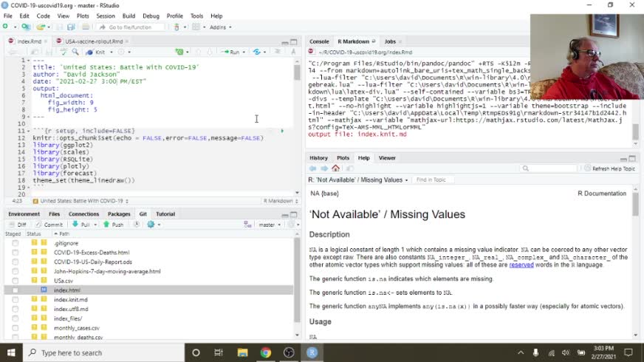Select monthly_cases.csv in Git list

(x=76, y=328)
